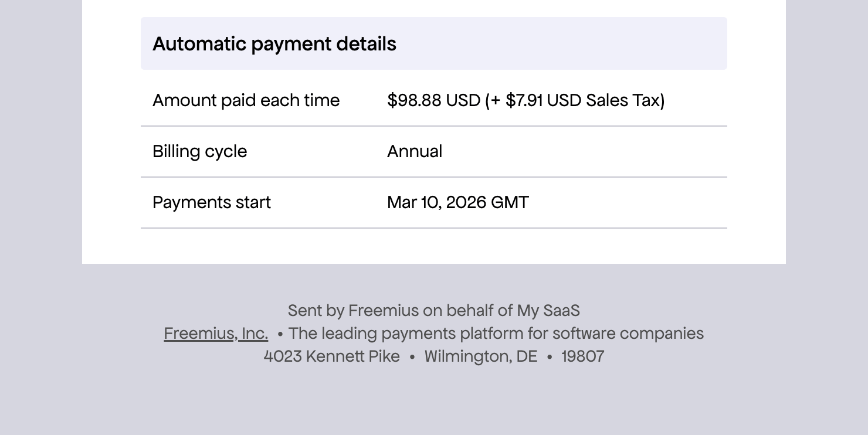Click the Mar 10, 2026 date
Screen dimensions: 868x435
[x=436, y=203]
